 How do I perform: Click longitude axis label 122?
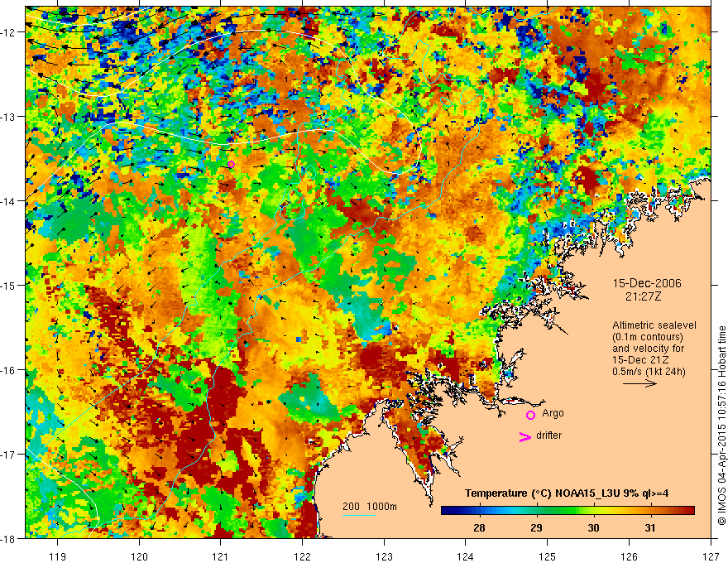302,556
